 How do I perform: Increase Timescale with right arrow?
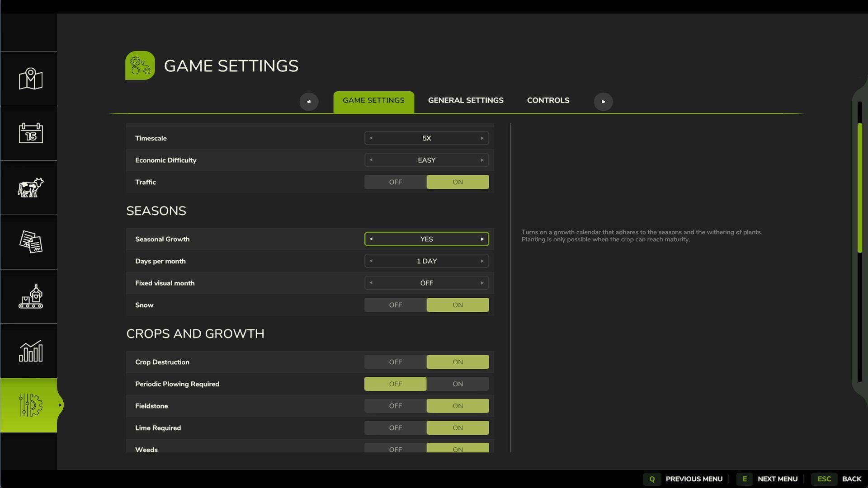pos(482,138)
